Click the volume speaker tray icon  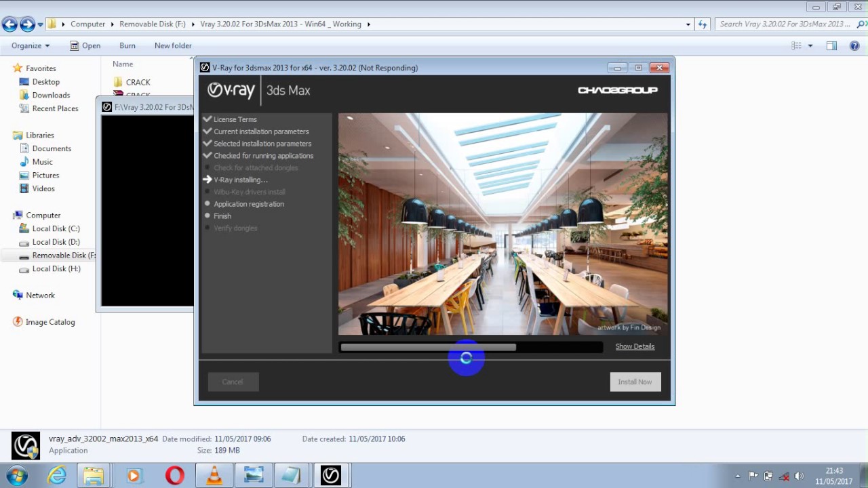point(799,476)
